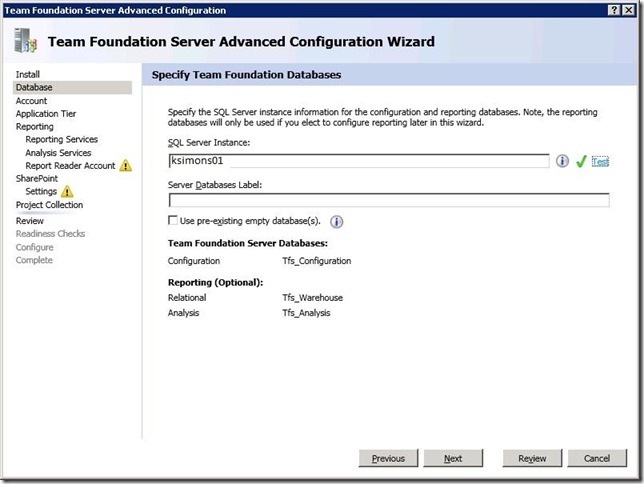Image resolution: width=644 pixels, height=484 pixels.
Task: Focus the SQL Server Instance text field
Action: 359,161
